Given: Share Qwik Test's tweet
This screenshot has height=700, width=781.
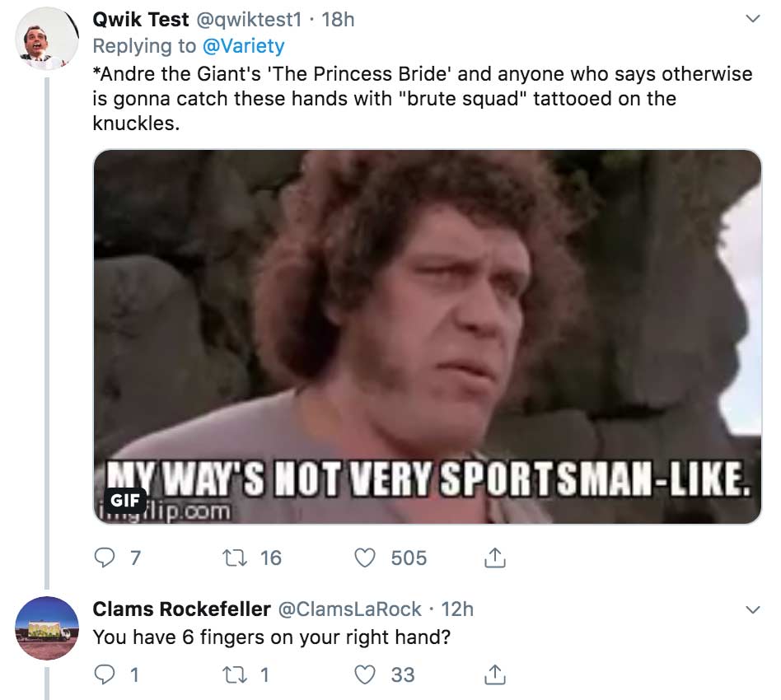Looking at the screenshot, I should tap(494, 558).
